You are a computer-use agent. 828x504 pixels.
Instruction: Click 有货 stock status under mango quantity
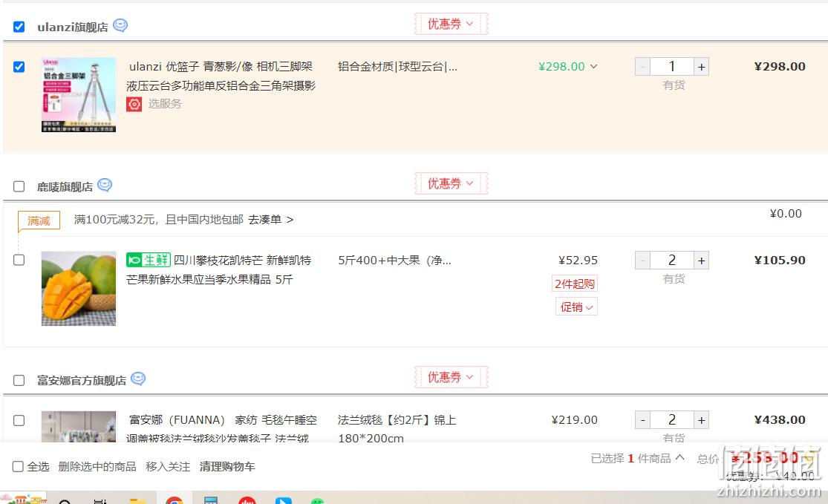point(674,278)
